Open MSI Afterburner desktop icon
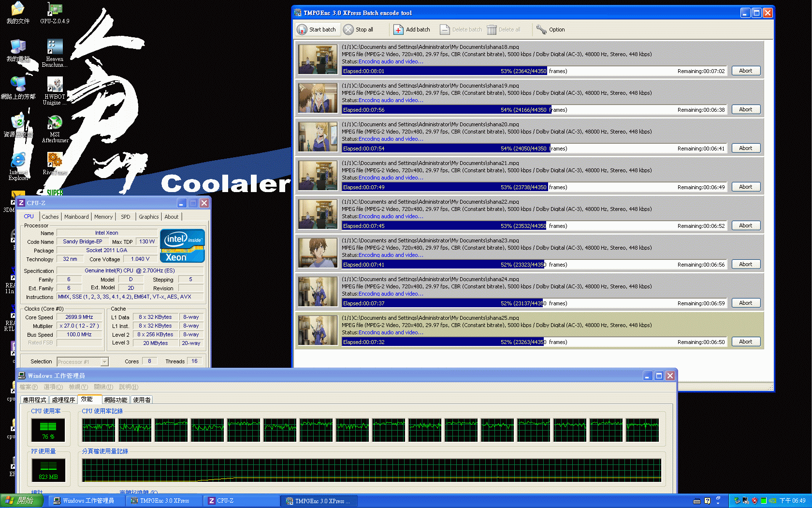This screenshot has height=508, width=812. (x=55, y=129)
